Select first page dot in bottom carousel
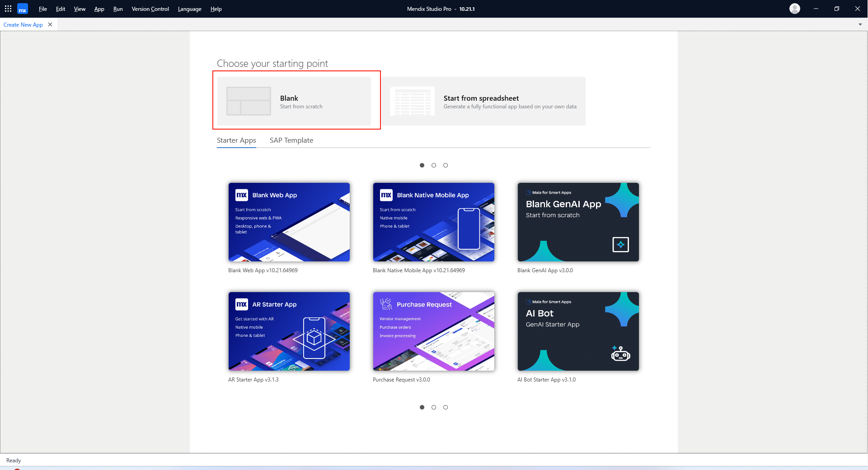Screen dimensions: 868x470 (x=422, y=407)
